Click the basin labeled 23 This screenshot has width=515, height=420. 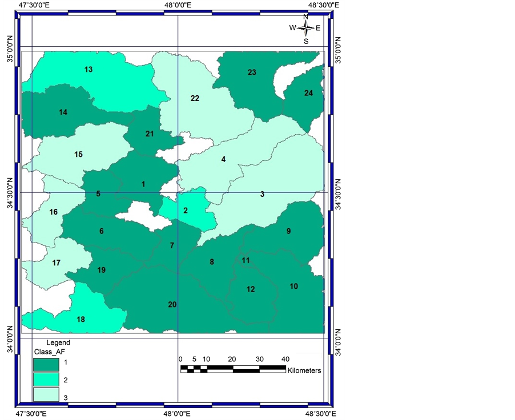[252, 72]
